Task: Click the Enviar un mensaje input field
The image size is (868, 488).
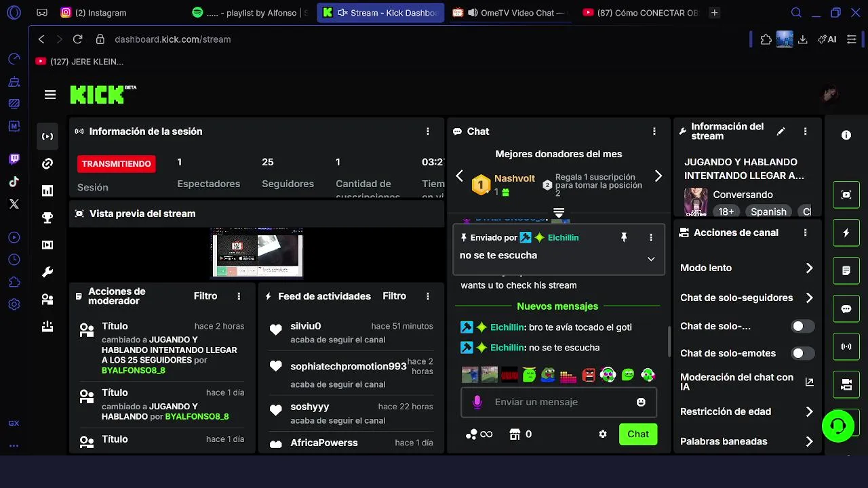Action: coord(559,402)
